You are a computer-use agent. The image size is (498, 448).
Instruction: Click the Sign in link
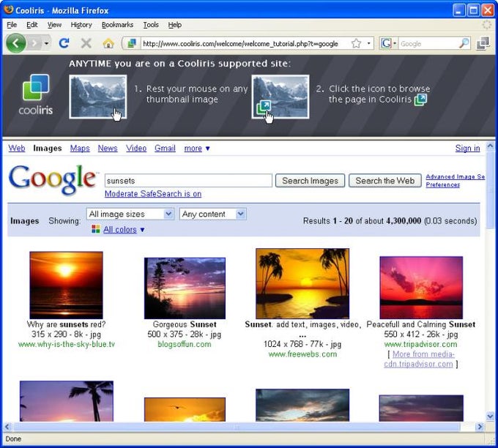click(467, 149)
